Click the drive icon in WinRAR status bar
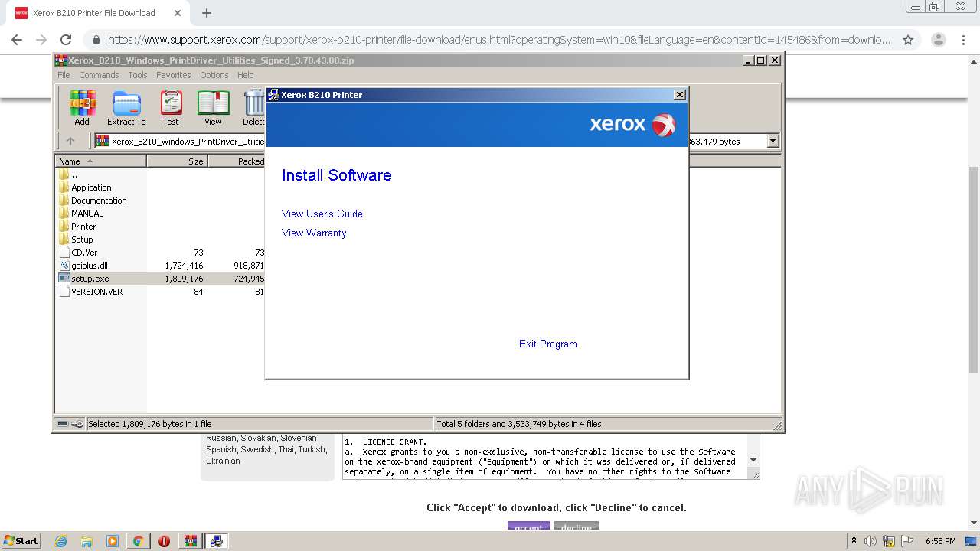980x551 pixels. click(x=63, y=424)
